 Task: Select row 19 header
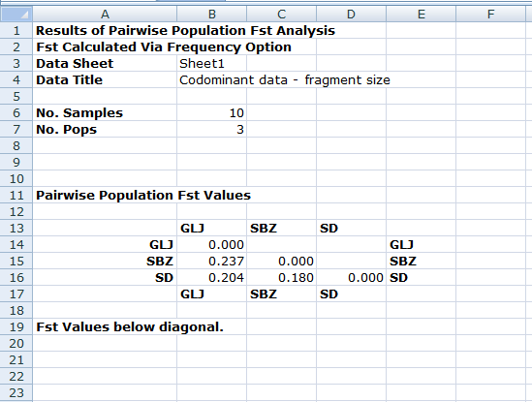(16, 327)
